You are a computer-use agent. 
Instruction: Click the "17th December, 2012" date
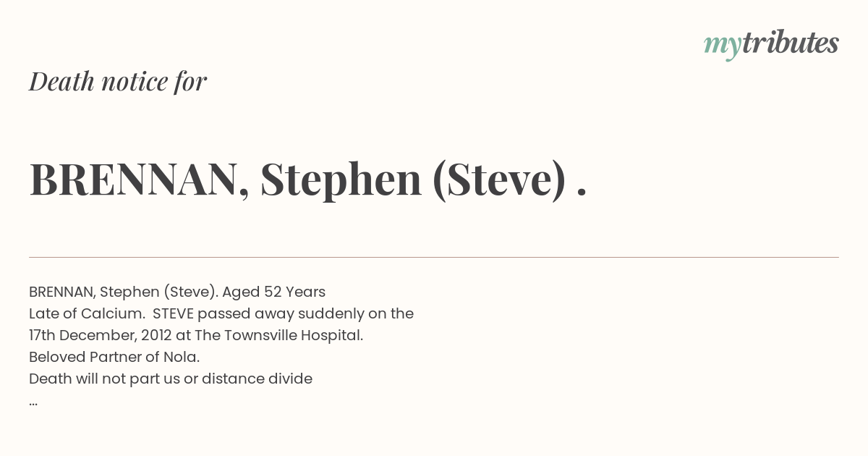[100, 336]
